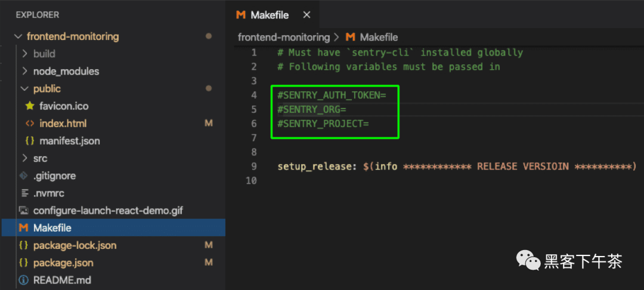This screenshot has height=290, width=644.
Task: Select Makefile in the explorer list
Action: 113,228
